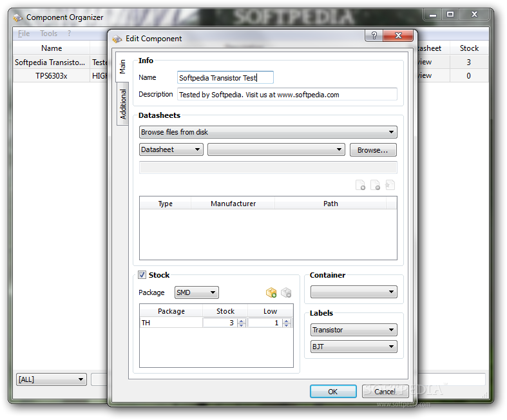Open the [ALL] filter dropdown in main window
This screenshot has width=507, height=420.
click(52, 379)
